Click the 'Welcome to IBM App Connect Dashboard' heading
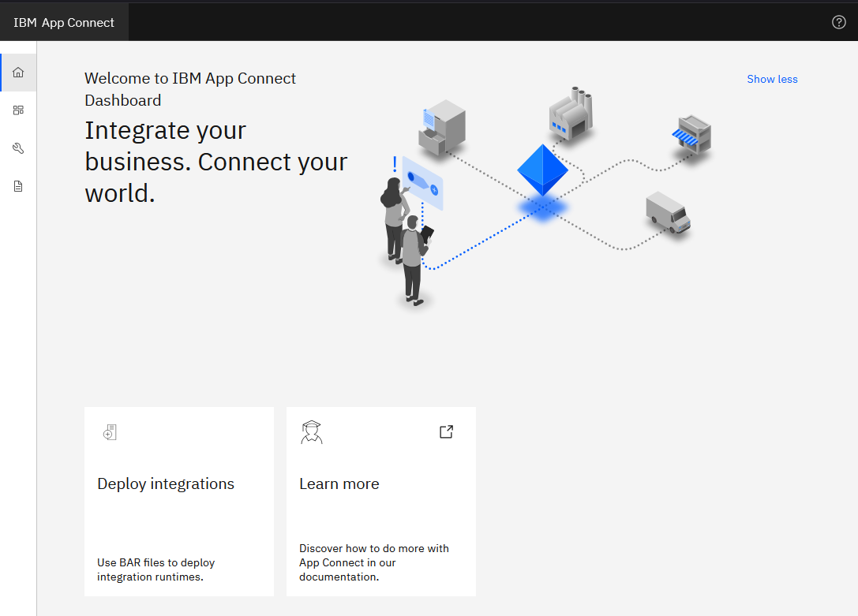Image resolution: width=858 pixels, height=616 pixels. 190,89
